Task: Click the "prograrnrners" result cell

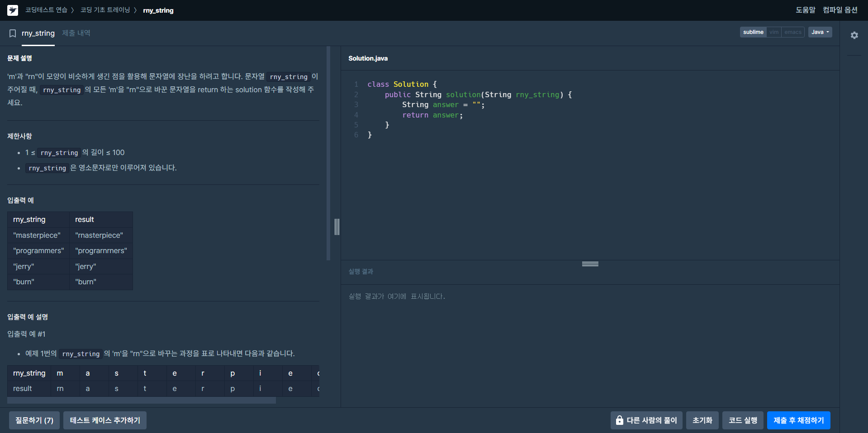Action: tap(101, 250)
